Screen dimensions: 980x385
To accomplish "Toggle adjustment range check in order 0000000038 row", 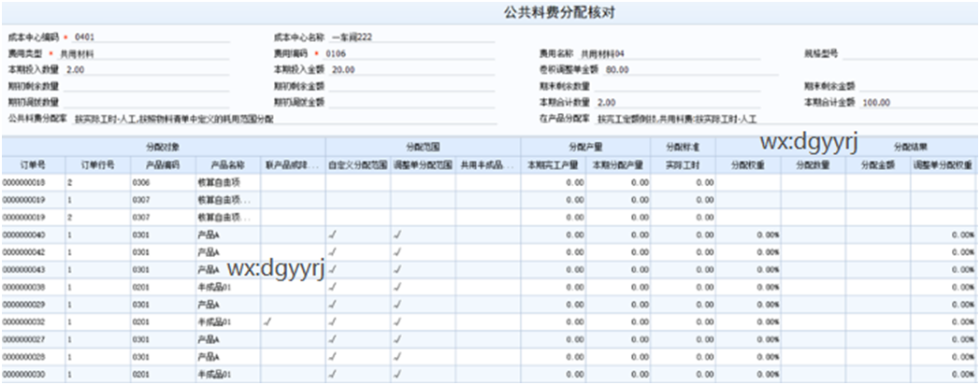I will pyautogui.click(x=398, y=288).
